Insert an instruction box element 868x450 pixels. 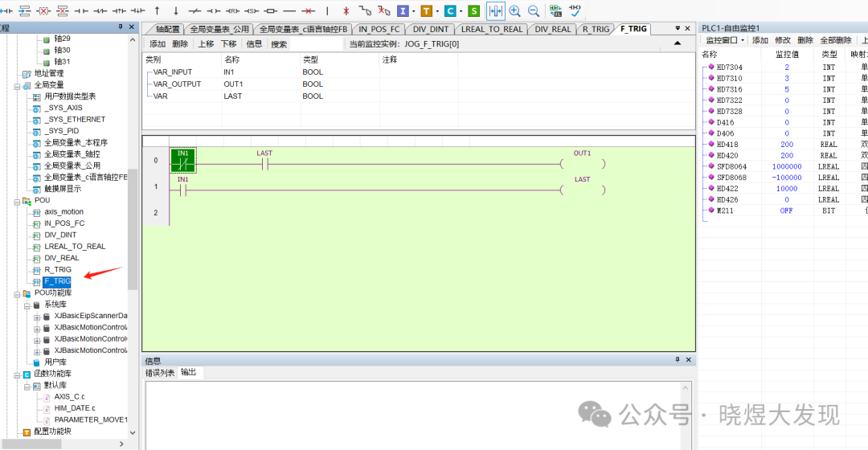click(x=270, y=10)
